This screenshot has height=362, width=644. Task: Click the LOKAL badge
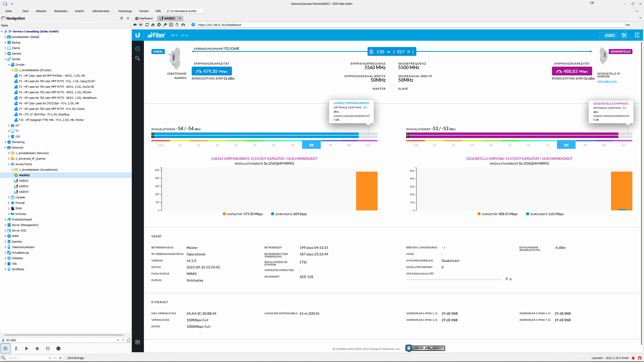point(158,52)
